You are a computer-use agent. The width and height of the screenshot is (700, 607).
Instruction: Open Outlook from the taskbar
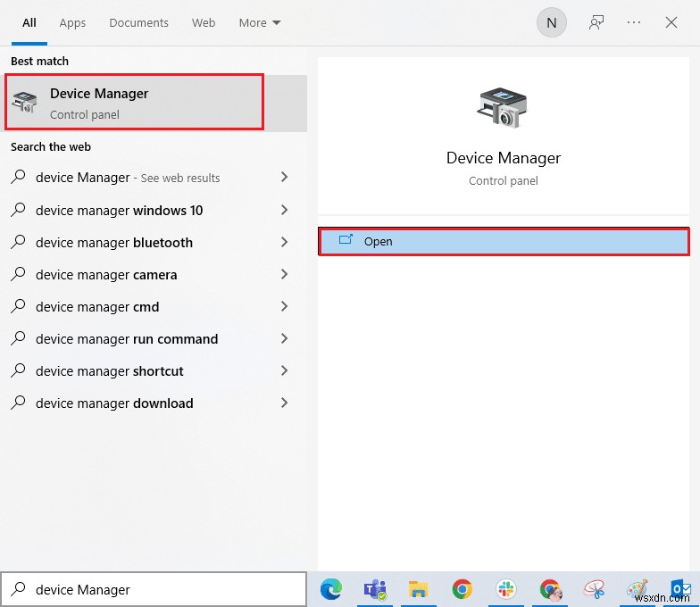click(x=680, y=589)
